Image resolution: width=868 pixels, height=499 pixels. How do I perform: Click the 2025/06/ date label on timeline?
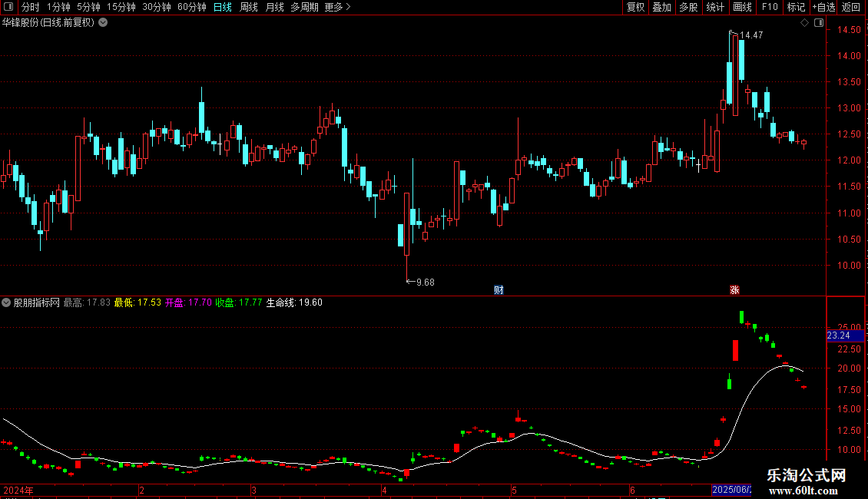click(731, 490)
